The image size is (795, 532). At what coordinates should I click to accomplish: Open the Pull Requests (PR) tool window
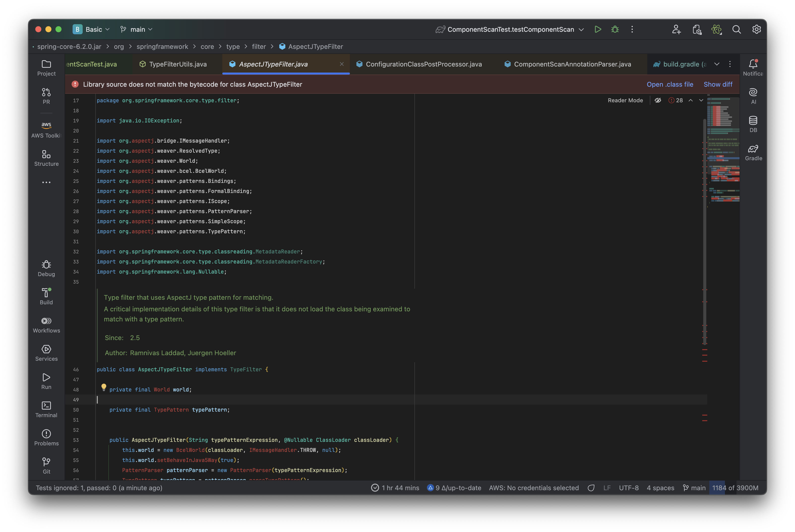46,96
